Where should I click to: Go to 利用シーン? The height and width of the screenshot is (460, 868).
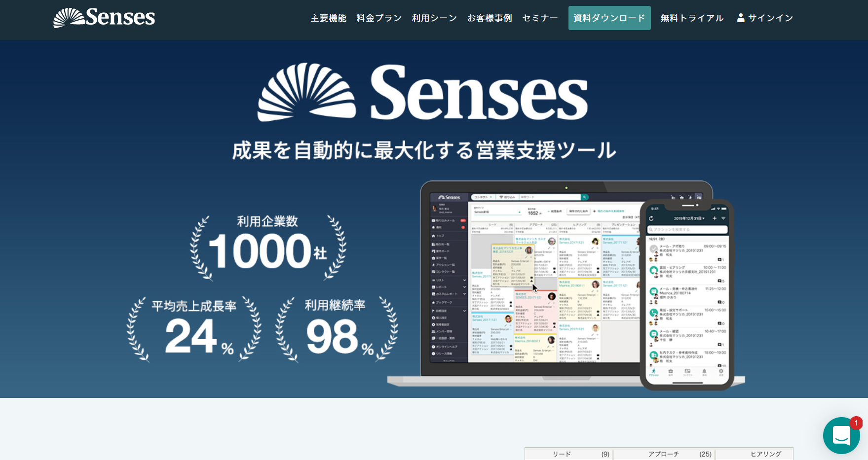434,18
